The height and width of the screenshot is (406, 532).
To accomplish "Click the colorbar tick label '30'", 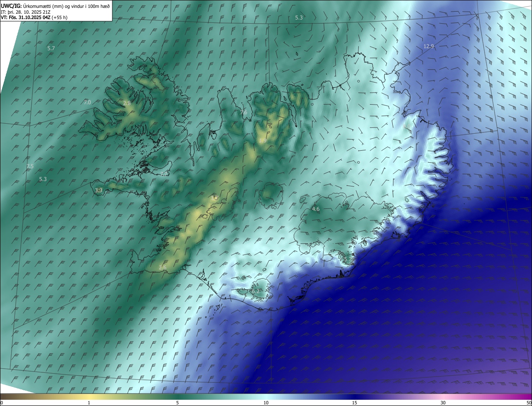I will pos(443,403).
